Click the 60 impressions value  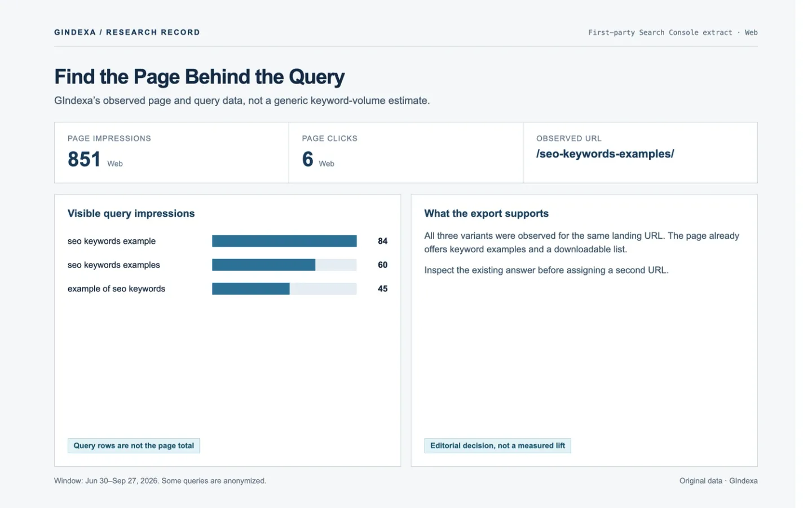[x=382, y=265]
